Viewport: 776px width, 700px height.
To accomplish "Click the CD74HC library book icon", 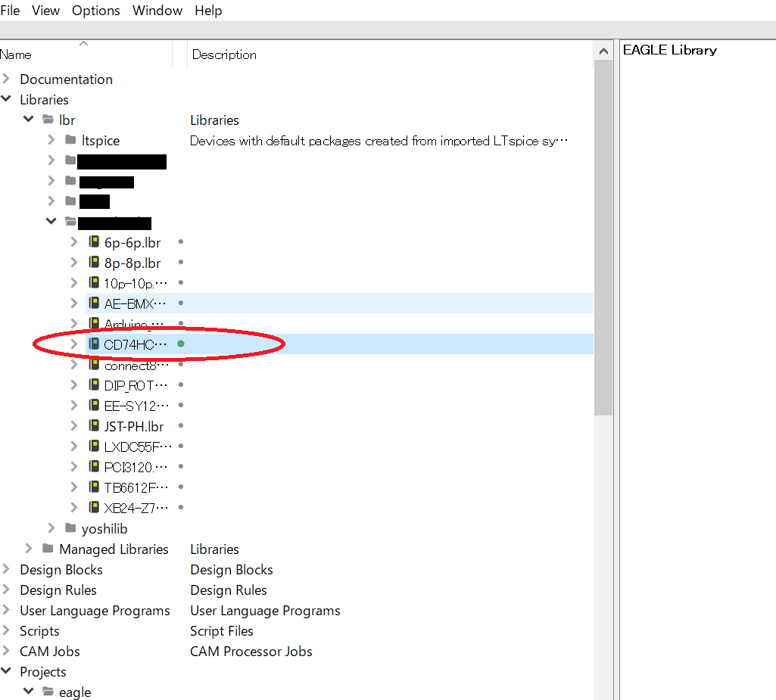I will pyautogui.click(x=94, y=344).
